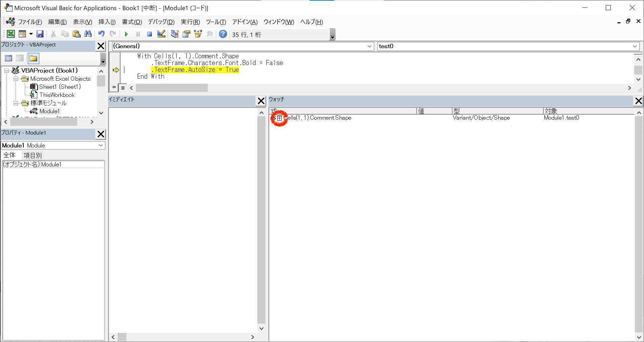Image resolution: width=644 pixels, height=342 pixels.
Task: Close the ウォッチ window
Action: tap(639, 101)
